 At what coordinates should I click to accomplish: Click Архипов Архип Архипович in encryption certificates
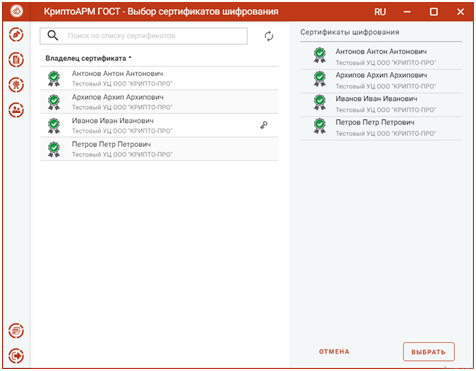click(381, 81)
